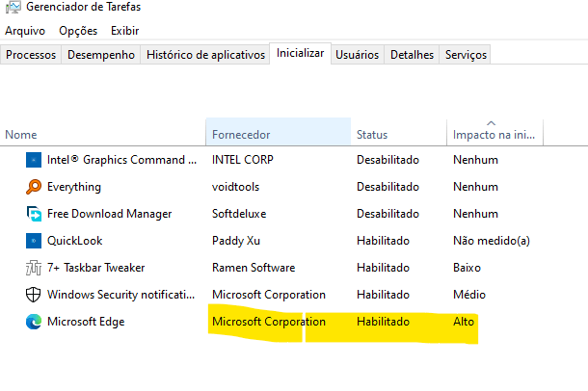This screenshot has height=391, width=588.
Task: Click Desabilitado status for Intel Graphics
Action: pyautogui.click(x=388, y=160)
